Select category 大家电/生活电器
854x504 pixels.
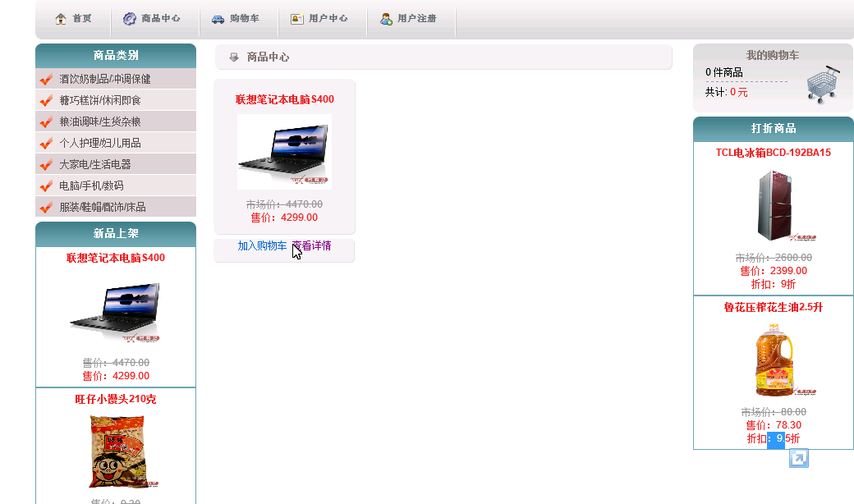(95, 164)
